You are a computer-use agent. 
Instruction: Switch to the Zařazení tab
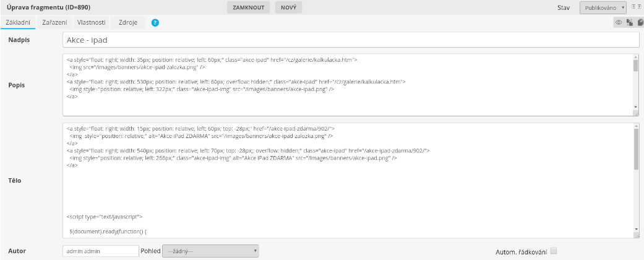[54, 22]
